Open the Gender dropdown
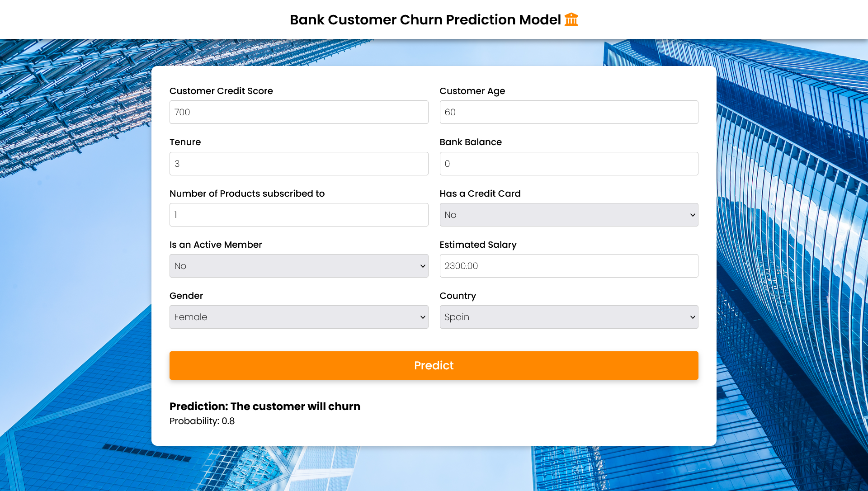 tap(299, 317)
